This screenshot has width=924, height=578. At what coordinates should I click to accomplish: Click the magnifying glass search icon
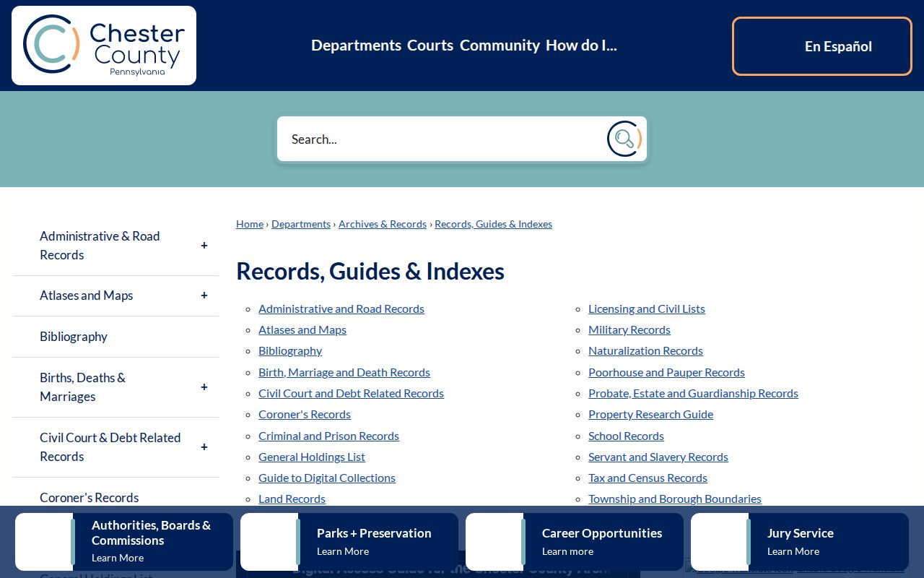[x=624, y=139]
